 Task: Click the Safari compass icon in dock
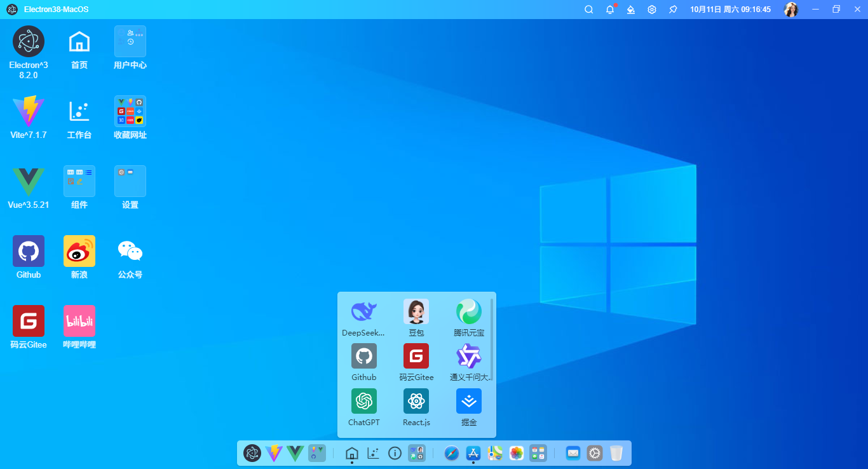[452, 453]
